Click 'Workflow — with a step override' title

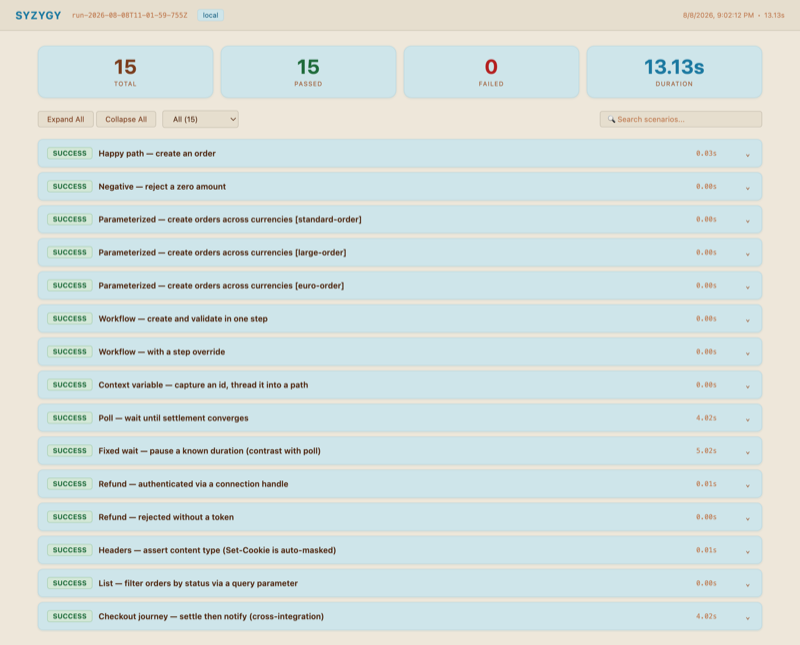[x=162, y=352]
